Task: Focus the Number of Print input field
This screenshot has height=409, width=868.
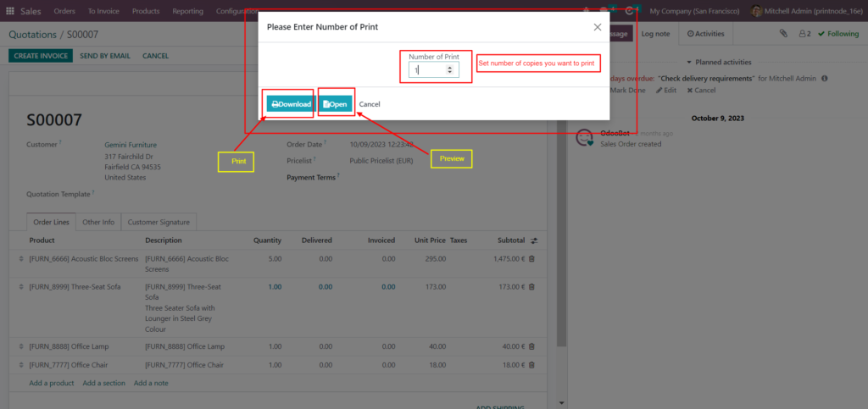Action: click(434, 69)
